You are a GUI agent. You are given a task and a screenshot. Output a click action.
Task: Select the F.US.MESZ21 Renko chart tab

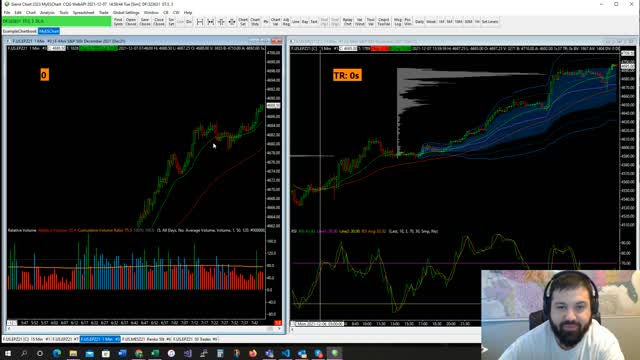146,339
